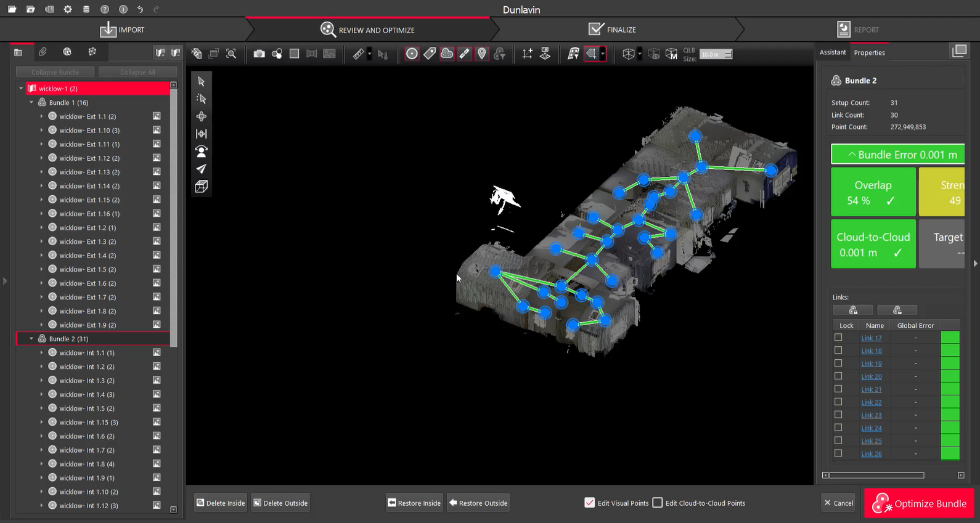Collapse the Bundle 2 tree node
The height and width of the screenshot is (523, 980).
(x=31, y=339)
